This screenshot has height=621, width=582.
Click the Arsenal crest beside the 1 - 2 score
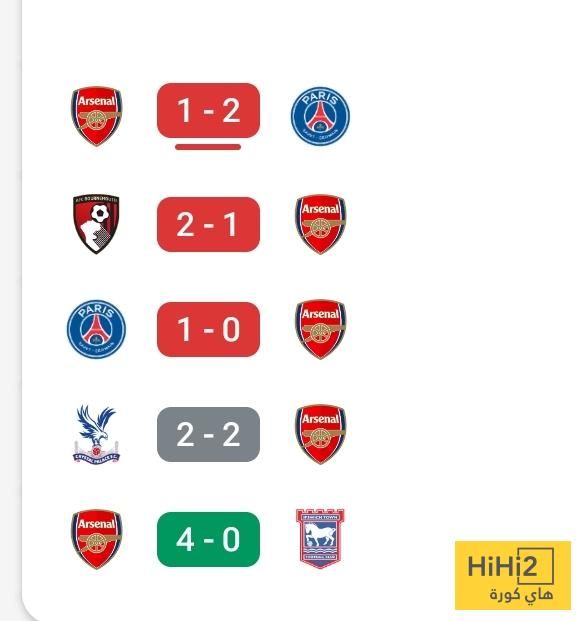[97, 116]
